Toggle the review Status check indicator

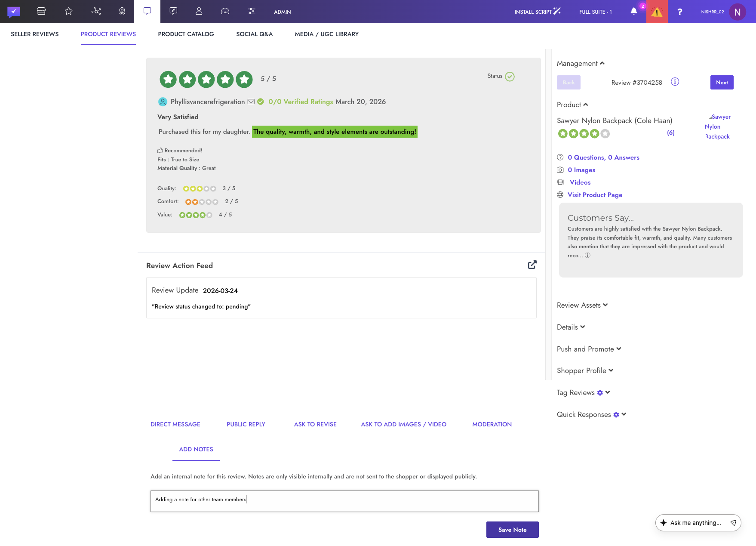pos(510,77)
